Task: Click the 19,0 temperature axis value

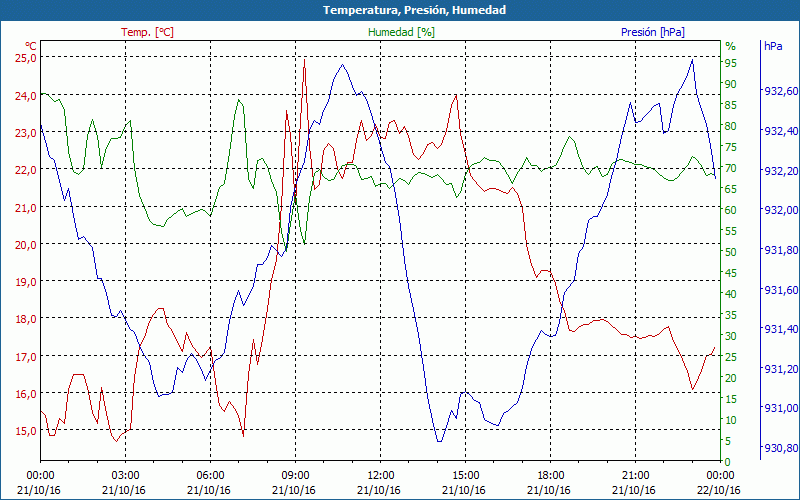Action: point(26,282)
